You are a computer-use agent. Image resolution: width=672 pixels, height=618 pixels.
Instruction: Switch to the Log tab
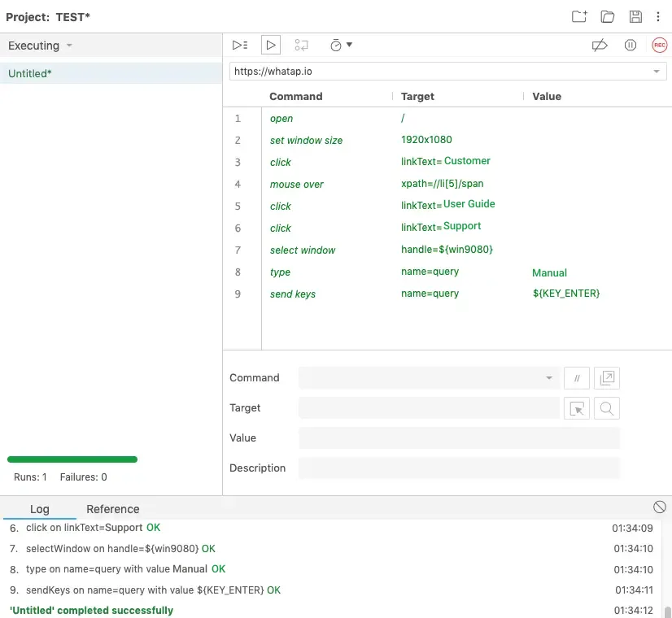click(39, 509)
